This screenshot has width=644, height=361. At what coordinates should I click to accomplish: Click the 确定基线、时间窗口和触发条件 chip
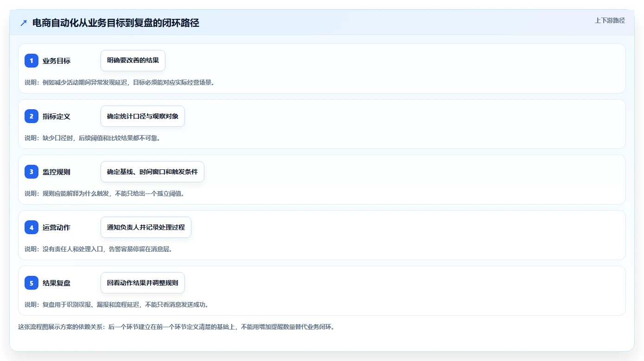152,172
